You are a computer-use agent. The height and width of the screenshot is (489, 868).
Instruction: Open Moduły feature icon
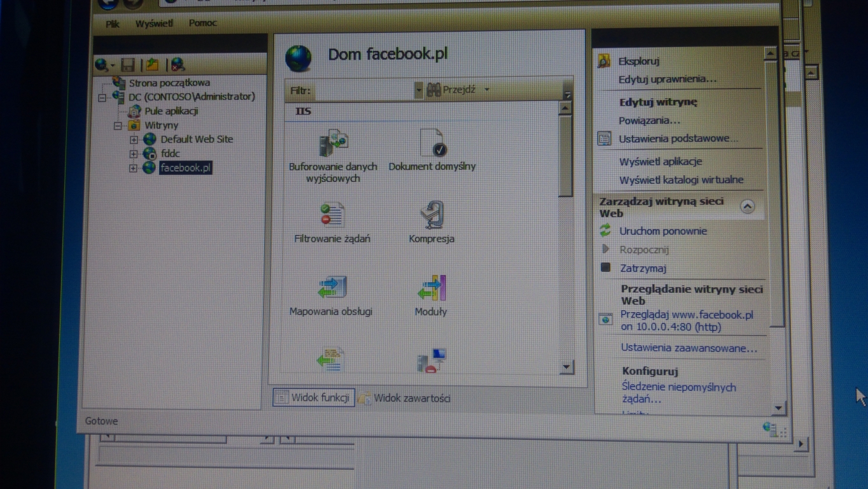click(x=431, y=288)
